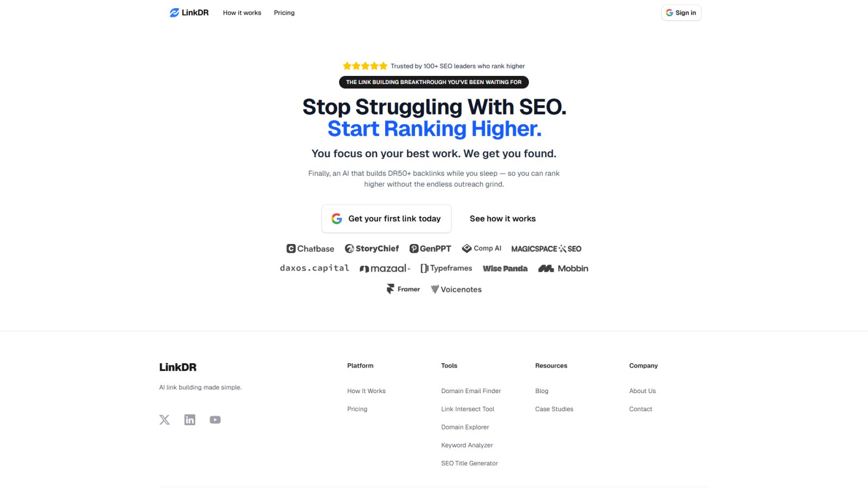The image size is (868, 488).
Task: Click the Mobbin logo
Action: [x=563, y=268]
